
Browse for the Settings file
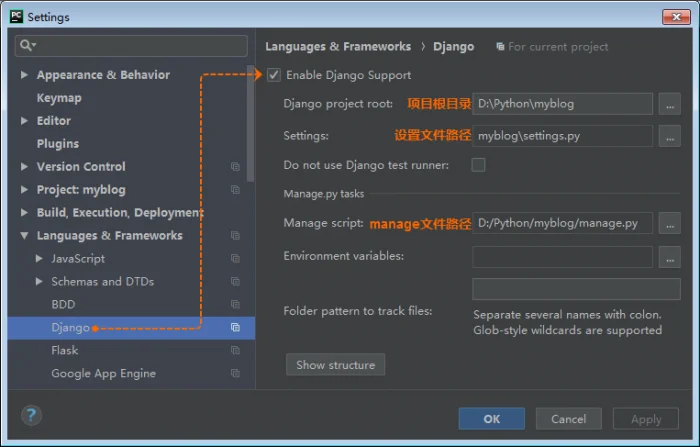coord(670,136)
